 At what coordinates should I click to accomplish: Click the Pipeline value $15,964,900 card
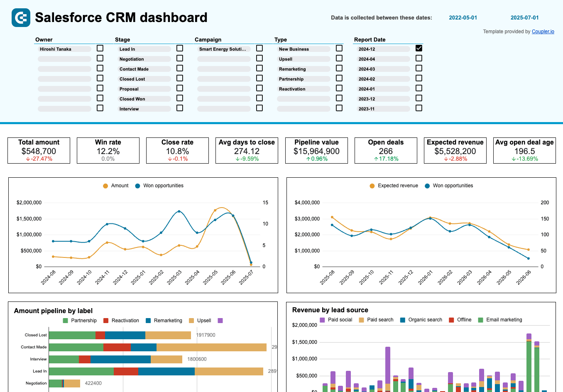(316, 151)
